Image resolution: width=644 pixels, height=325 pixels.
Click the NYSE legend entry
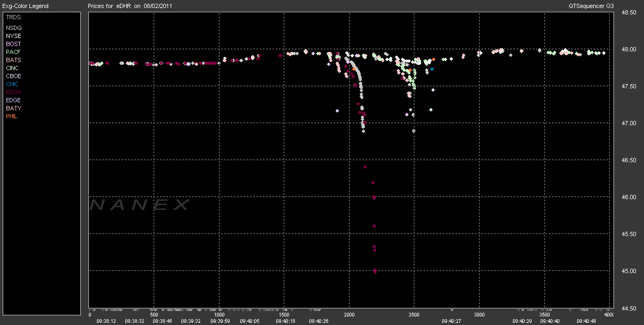pos(14,36)
